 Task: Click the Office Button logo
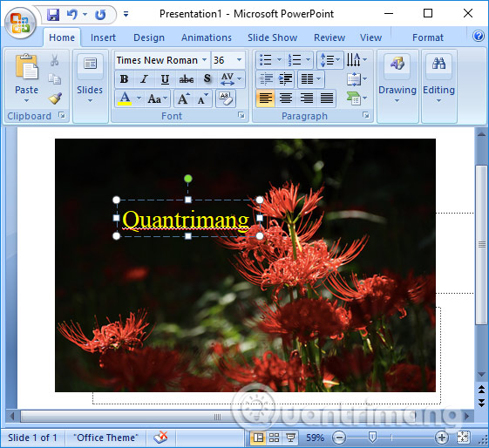pyautogui.click(x=20, y=24)
